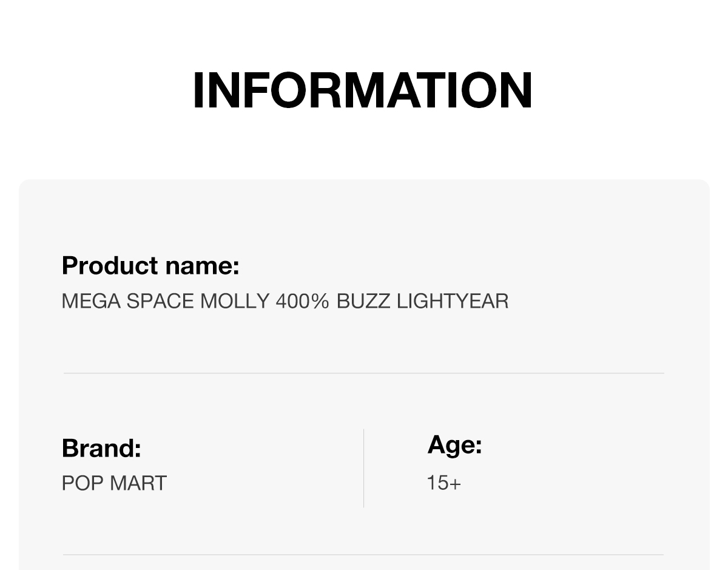Click the vertical divider between Brand and Age

tap(364, 468)
